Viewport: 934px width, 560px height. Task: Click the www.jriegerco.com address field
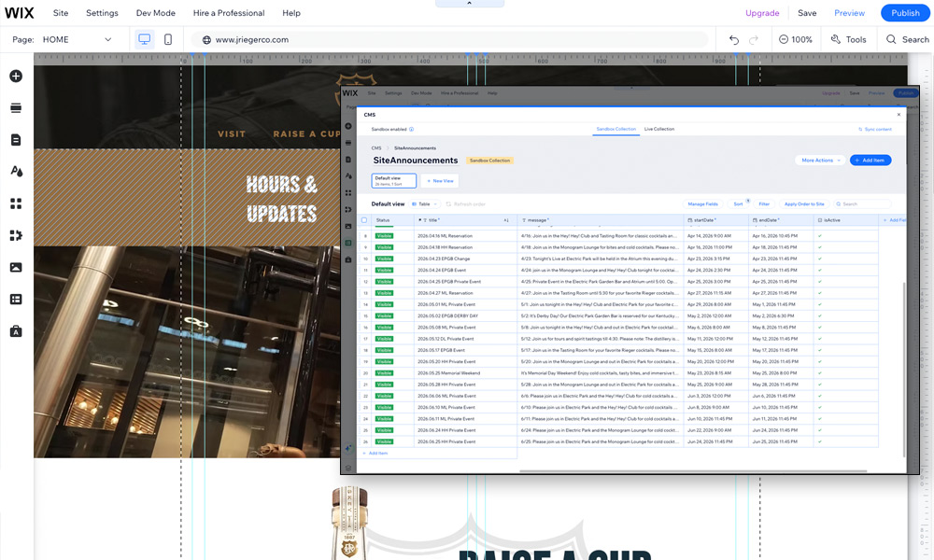click(x=450, y=40)
